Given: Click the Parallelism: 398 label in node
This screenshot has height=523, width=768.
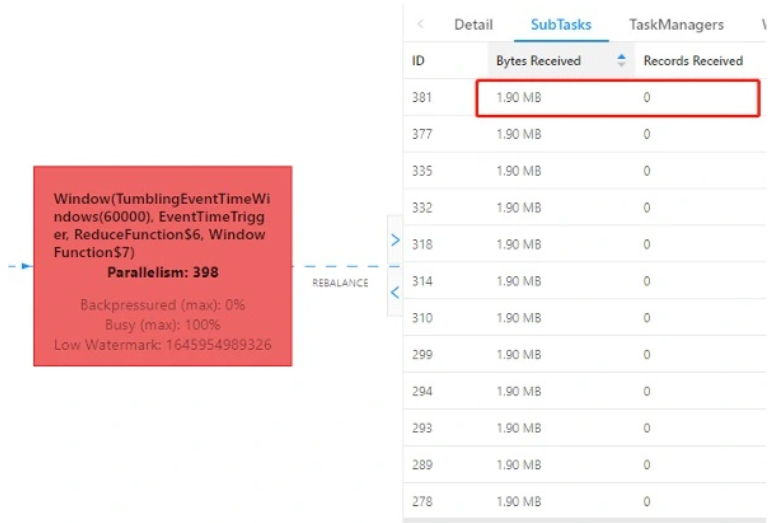Looking at the screenshot, I should click(162, 272).
